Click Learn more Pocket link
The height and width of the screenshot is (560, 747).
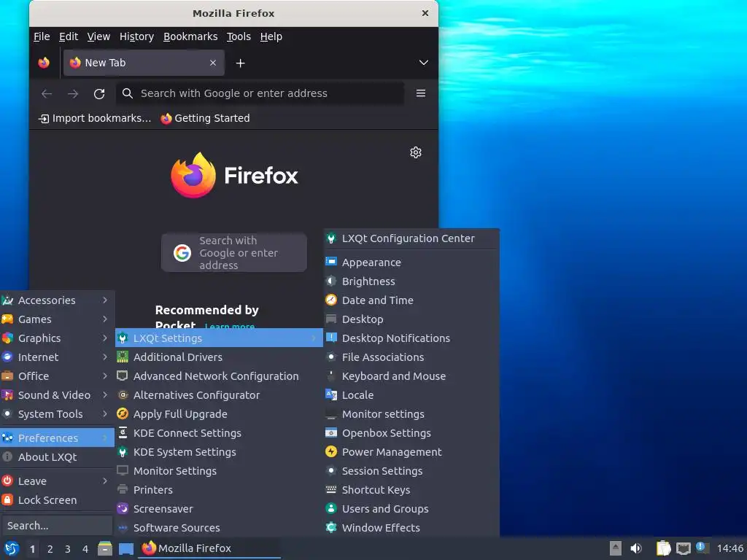pos(230,325)
